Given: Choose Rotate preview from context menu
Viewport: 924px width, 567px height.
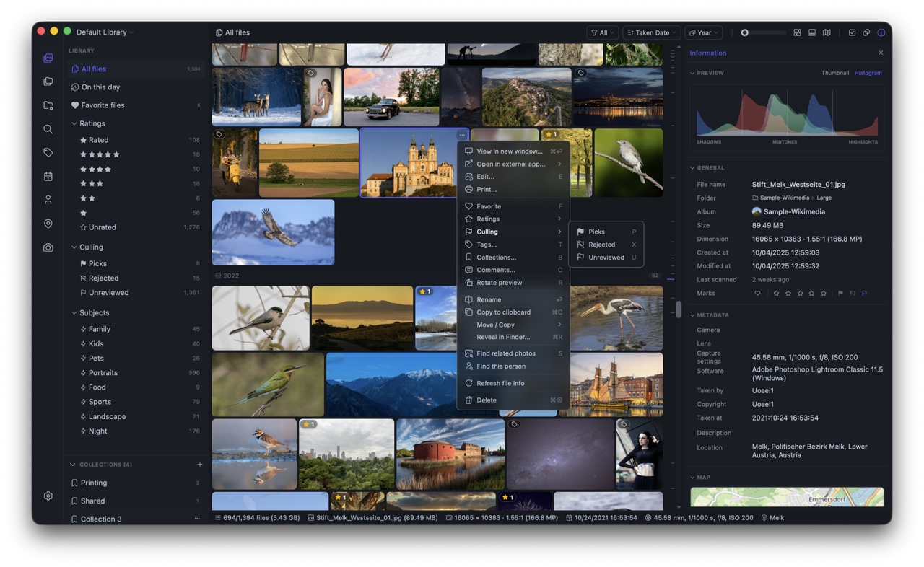Looking at the screenshot, I should [513, 283].
